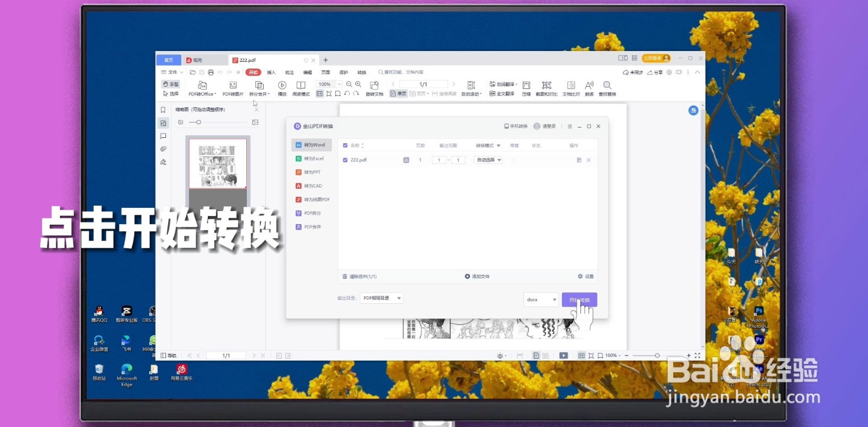868x427 pixels.
Task: Click the thumbnail size slider
Action: click(x=218, y=122)
